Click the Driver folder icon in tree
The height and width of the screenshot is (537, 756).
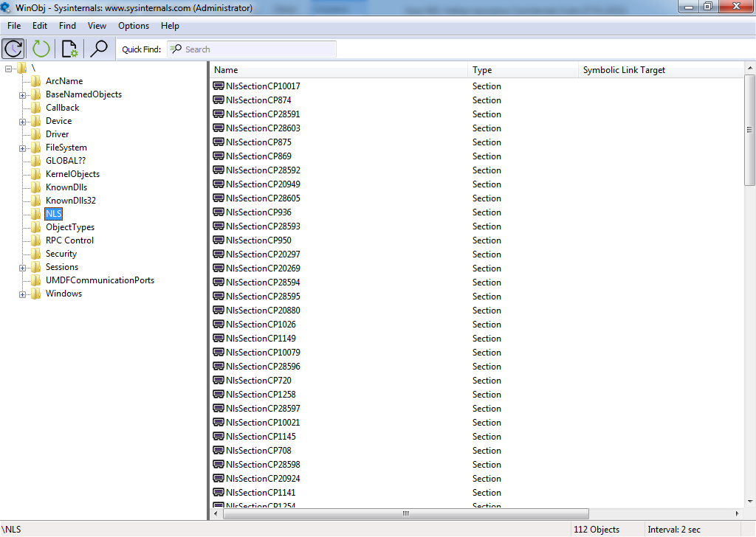(36, 134)
